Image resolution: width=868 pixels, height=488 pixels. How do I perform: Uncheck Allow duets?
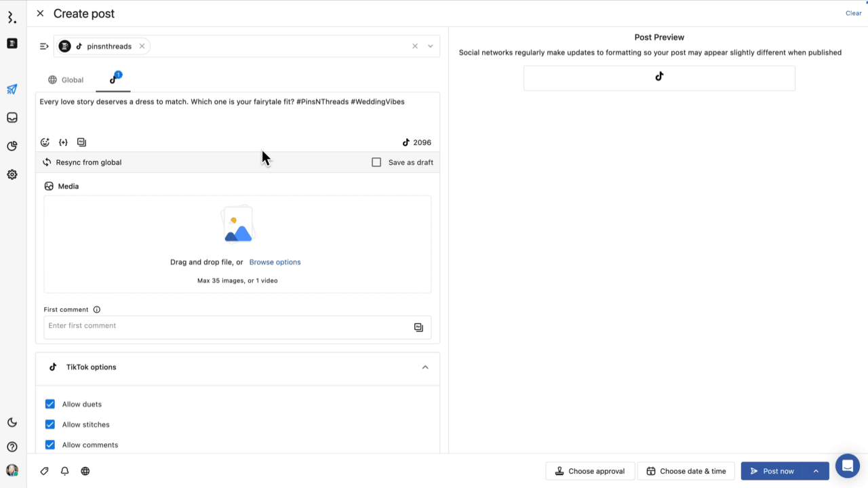50,405
